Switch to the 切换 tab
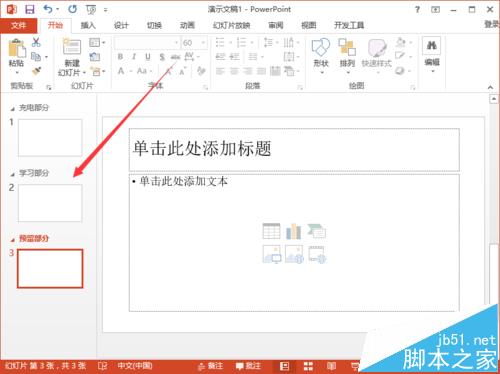The image size is (500, 374). (154, 25)
